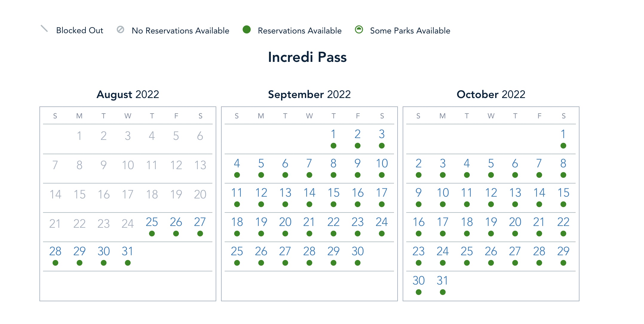Click the green dot under September 1
Screen dimensions: 644x324
click(x=333, y=146)
